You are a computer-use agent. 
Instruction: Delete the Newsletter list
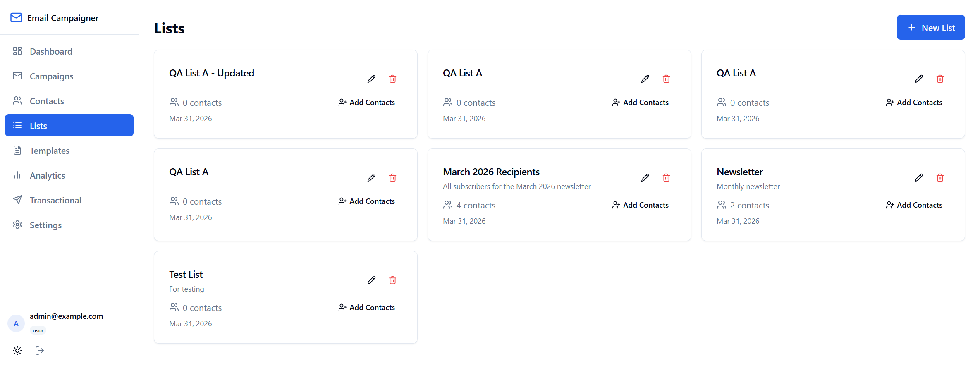coord(940,177)
